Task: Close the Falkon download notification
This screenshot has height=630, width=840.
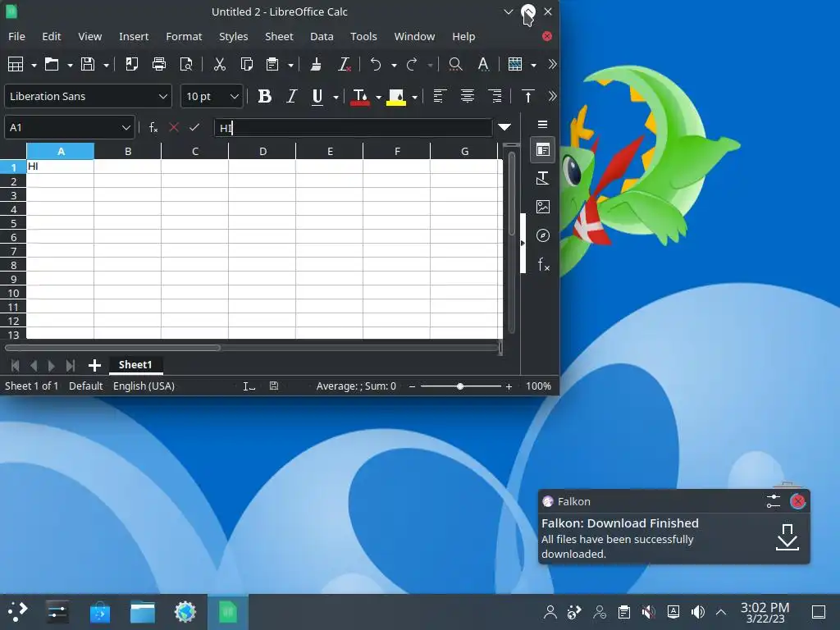Action: point(797,501)
